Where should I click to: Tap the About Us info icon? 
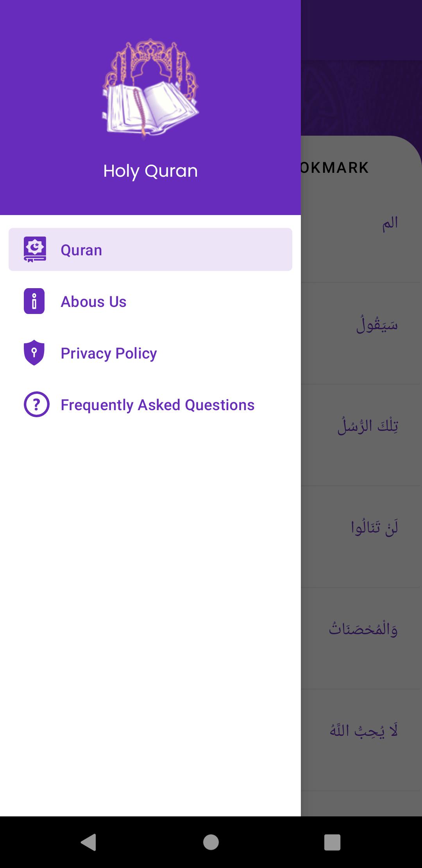pyautogui.click(x=34, y=301)
